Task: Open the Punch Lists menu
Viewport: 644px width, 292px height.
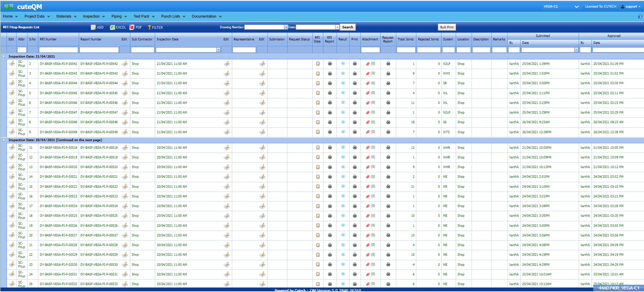Action: click(173, 16)
